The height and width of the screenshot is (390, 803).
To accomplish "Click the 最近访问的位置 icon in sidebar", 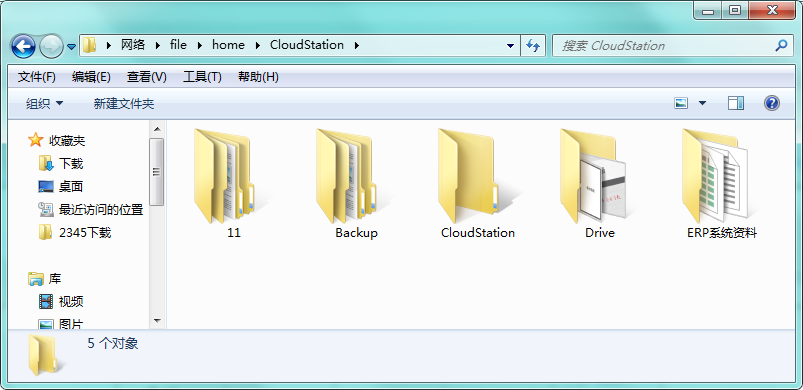I will coord(46,209).
